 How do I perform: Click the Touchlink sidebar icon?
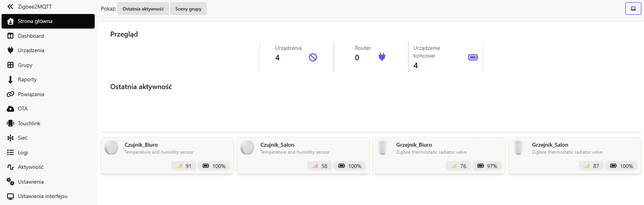click(x=10, y=123)
